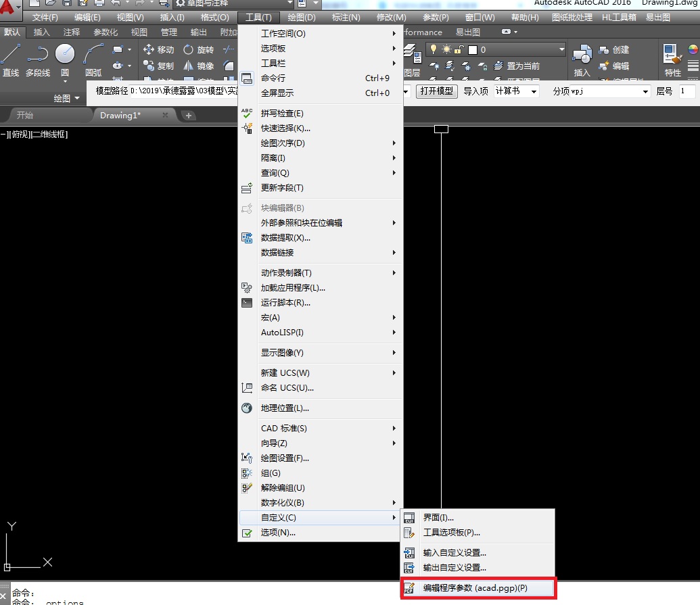Open the 分项 wpj dropdown
Viewport: 700px width, 605px height.
pos(645,91)
